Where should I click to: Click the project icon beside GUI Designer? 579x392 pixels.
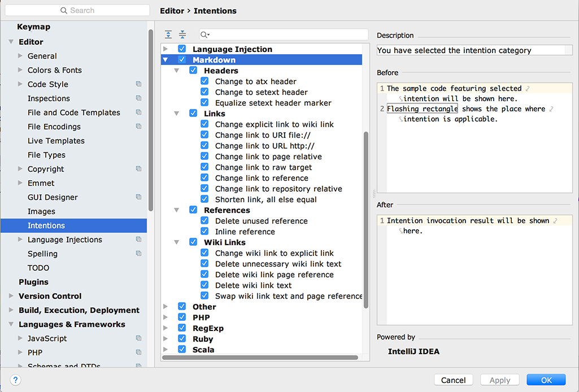point(138,197)
